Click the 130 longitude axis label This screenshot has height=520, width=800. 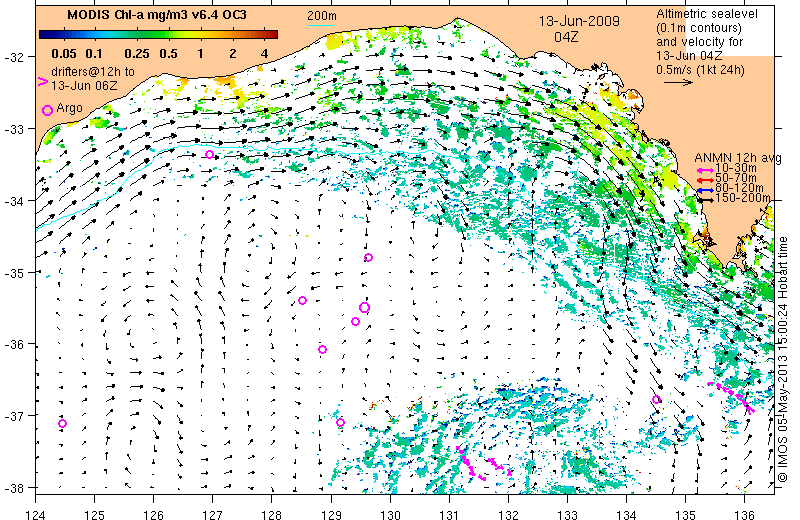pos(390,514)
